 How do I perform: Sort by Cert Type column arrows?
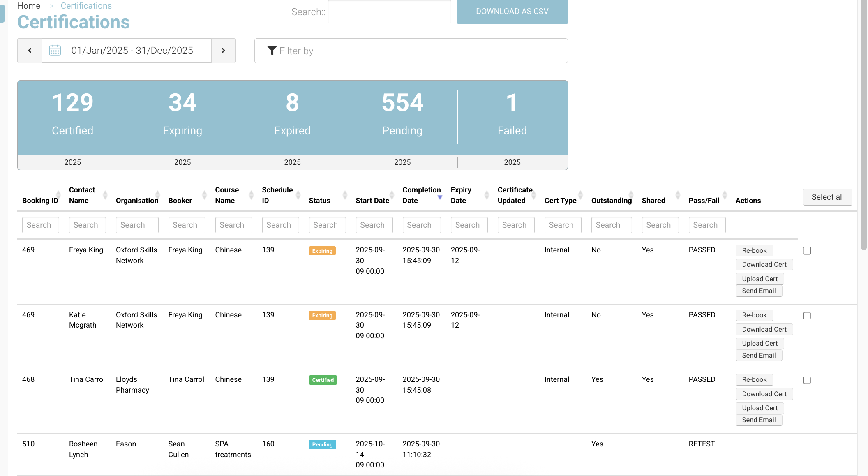pos(580,195)
